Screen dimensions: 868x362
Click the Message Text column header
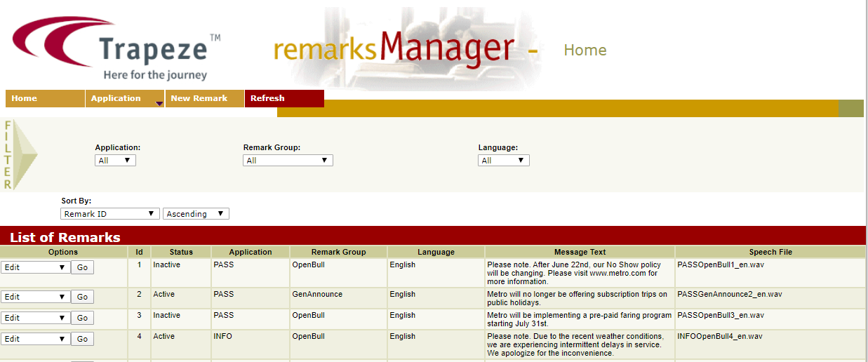coord(580,252)
